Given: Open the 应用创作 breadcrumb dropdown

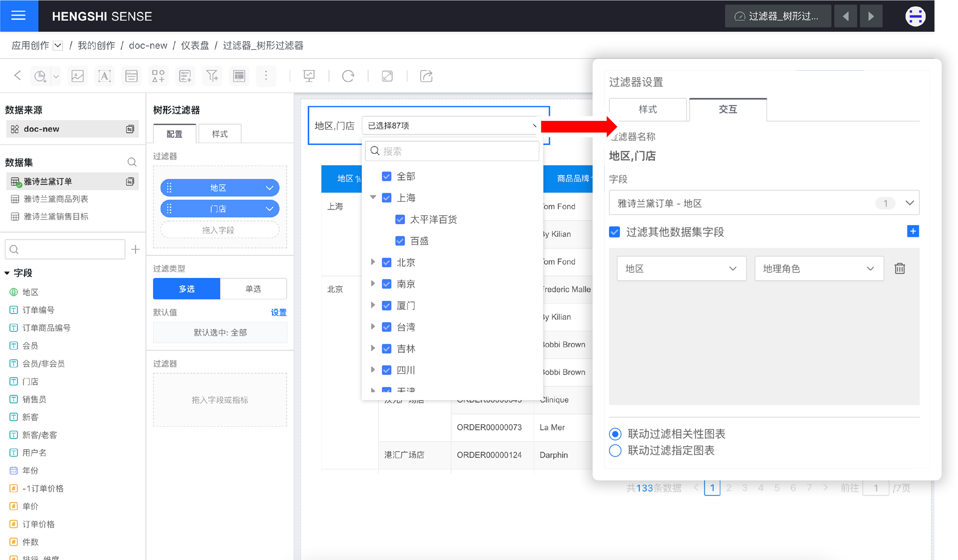Looking at the screenshot, I should (x=58, y=46).
